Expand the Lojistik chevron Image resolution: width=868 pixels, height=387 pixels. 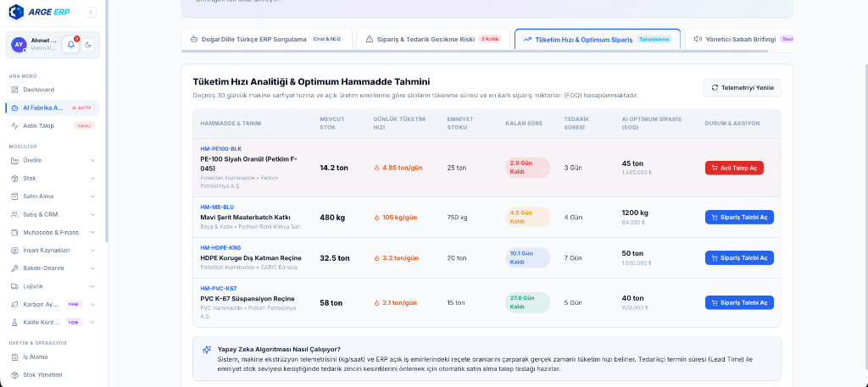92,286
